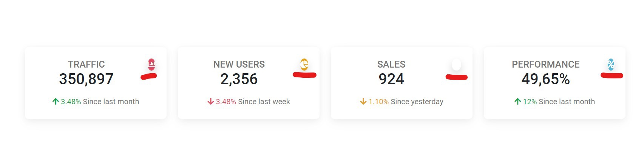Click the green 3.48% change in Traffic

pos(71,102)
